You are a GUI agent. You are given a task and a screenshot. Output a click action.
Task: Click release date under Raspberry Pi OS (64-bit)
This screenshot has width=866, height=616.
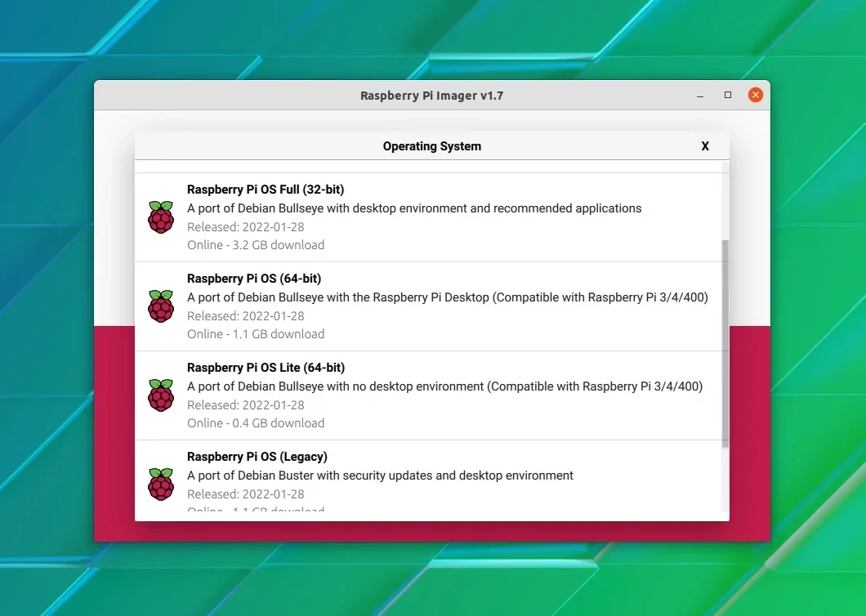246,316
